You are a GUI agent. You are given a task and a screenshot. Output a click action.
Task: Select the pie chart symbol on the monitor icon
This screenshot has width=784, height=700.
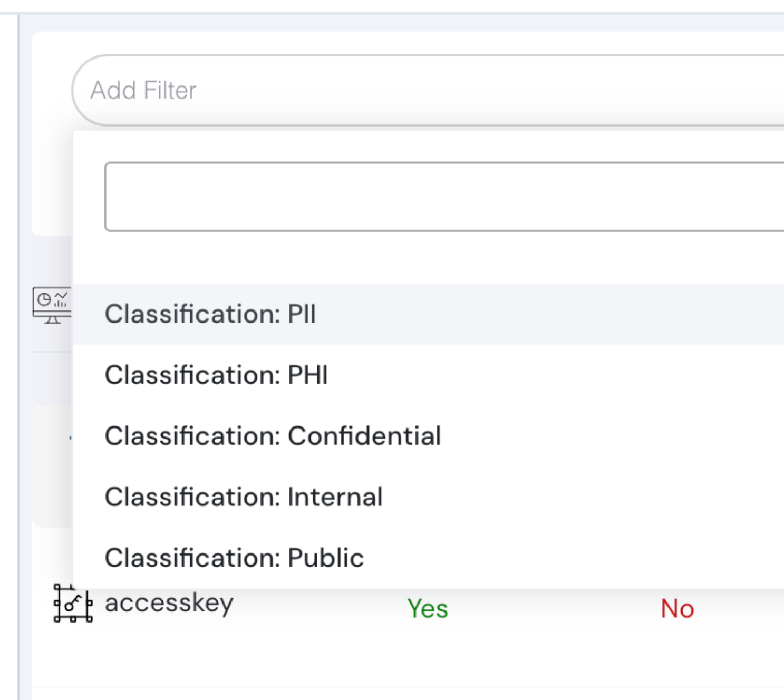44,299
